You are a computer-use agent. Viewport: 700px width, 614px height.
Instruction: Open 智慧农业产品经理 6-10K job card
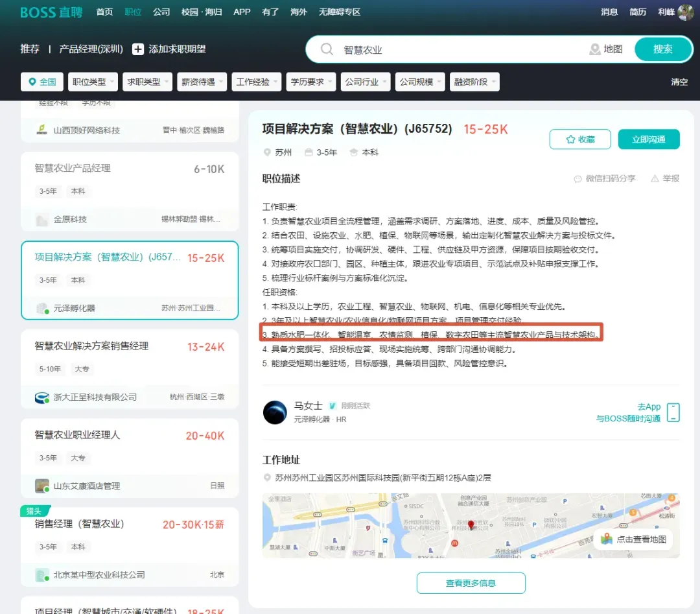pos(130,191)
